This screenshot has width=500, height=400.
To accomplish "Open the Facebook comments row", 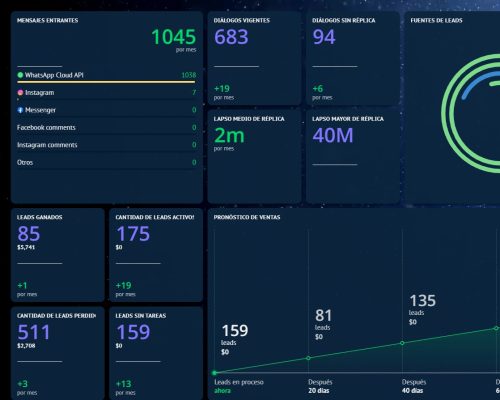I will point(107,127).
